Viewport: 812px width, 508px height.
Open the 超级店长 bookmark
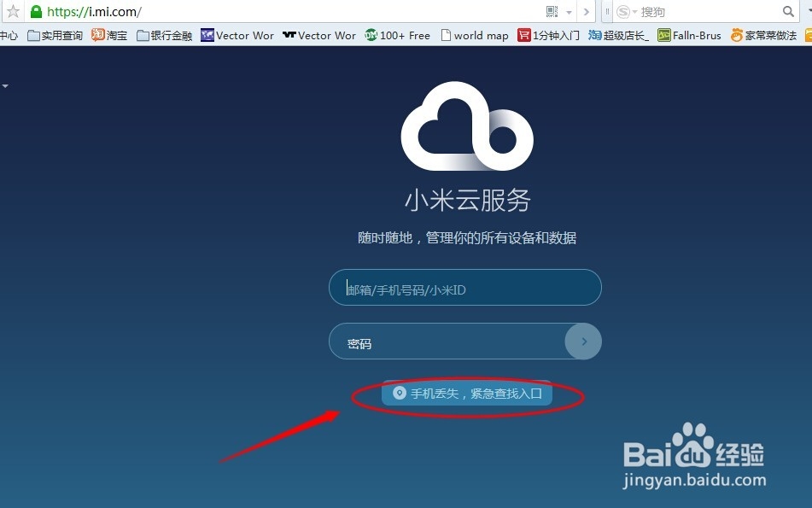pyautogui.click(x=618, y=35)
